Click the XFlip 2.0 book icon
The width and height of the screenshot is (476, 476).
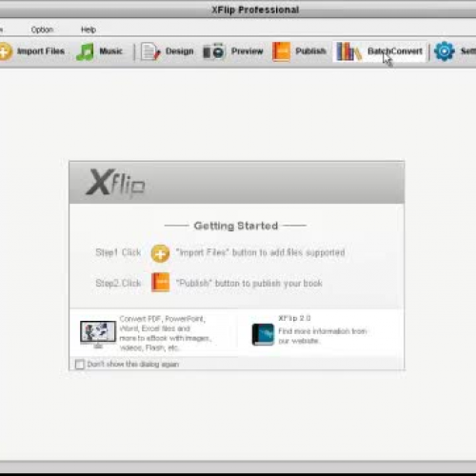pyautogui.click(x=263, y=334)
